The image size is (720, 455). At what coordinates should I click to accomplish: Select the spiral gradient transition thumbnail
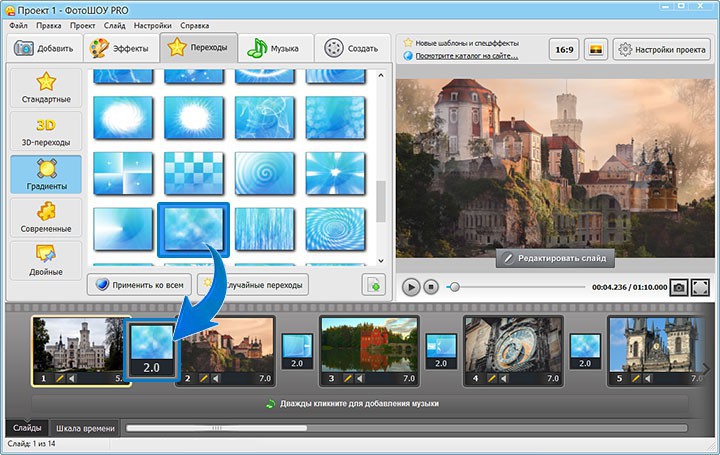265,172
